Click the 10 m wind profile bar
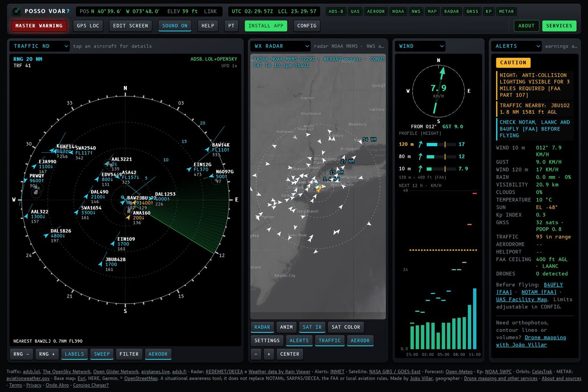 (441, 169)
